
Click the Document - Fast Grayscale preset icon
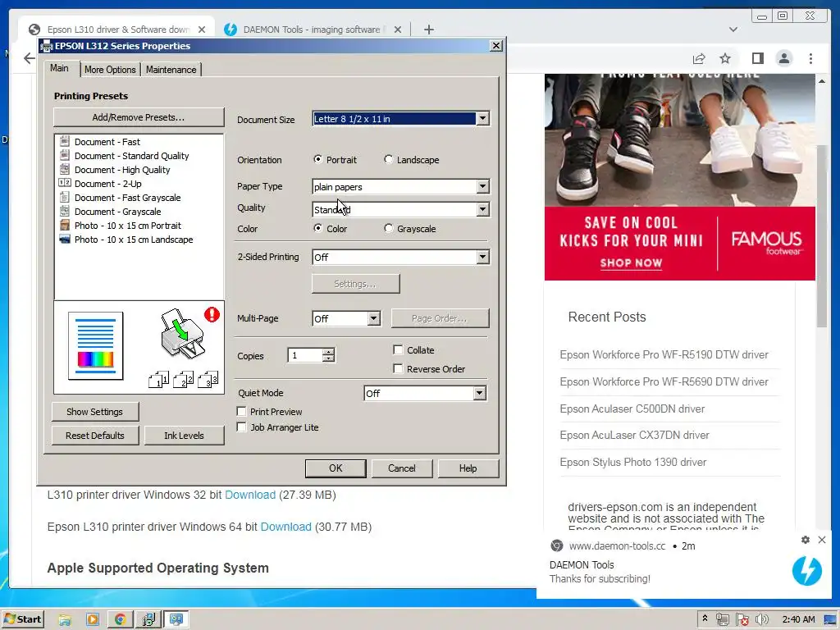65,197
